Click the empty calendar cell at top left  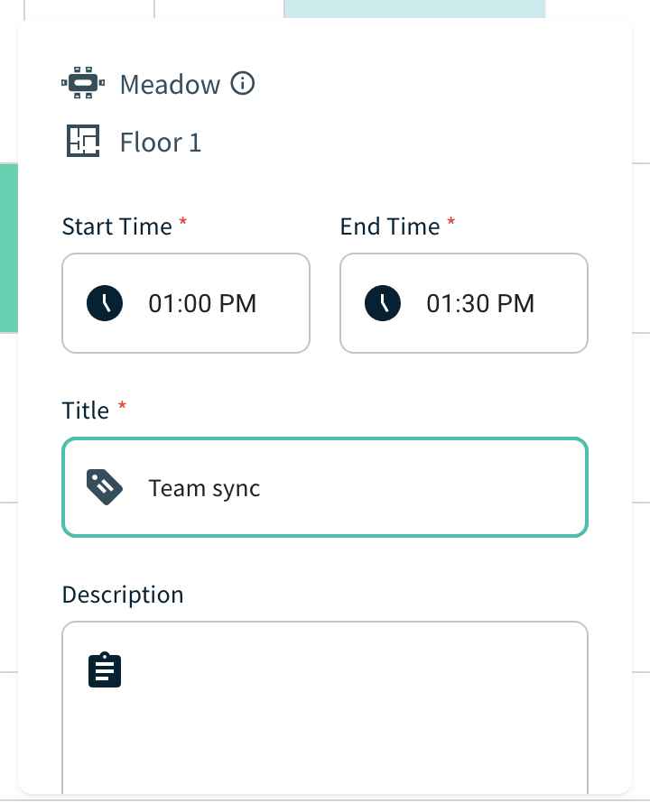click(89, 9)
